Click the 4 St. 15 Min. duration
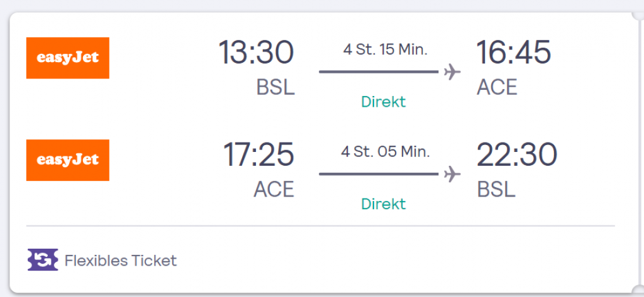 (x=385, y=50)
